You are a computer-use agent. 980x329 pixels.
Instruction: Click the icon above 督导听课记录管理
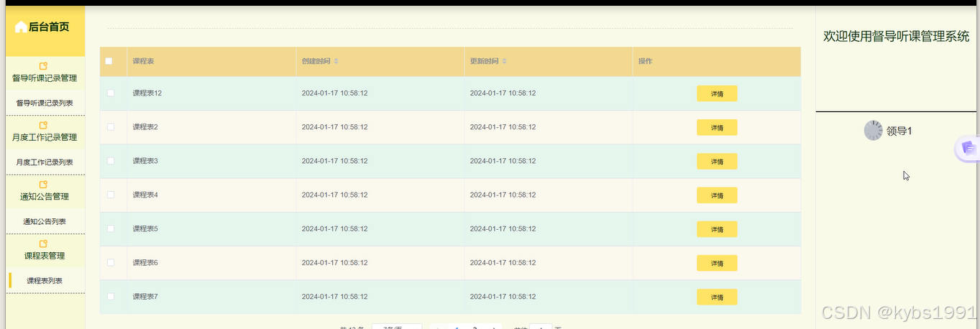click(x=43, y=66)
